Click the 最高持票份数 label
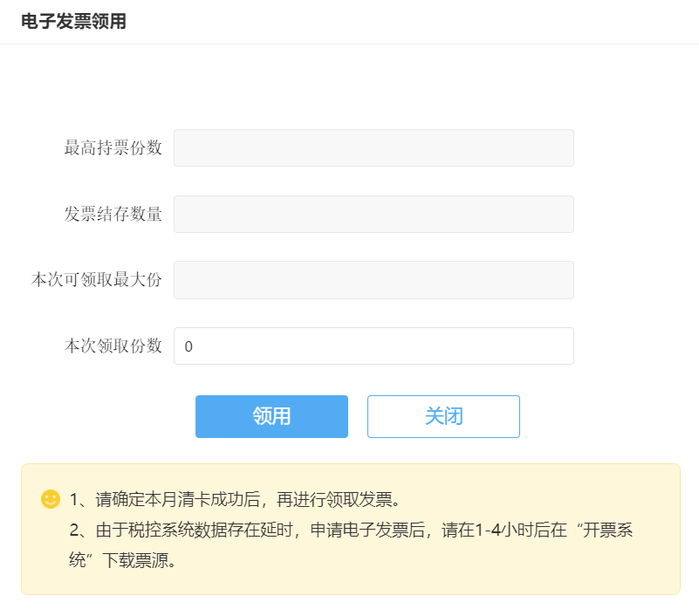The height and width of the screenshot is (616, 699). [113, 147]
